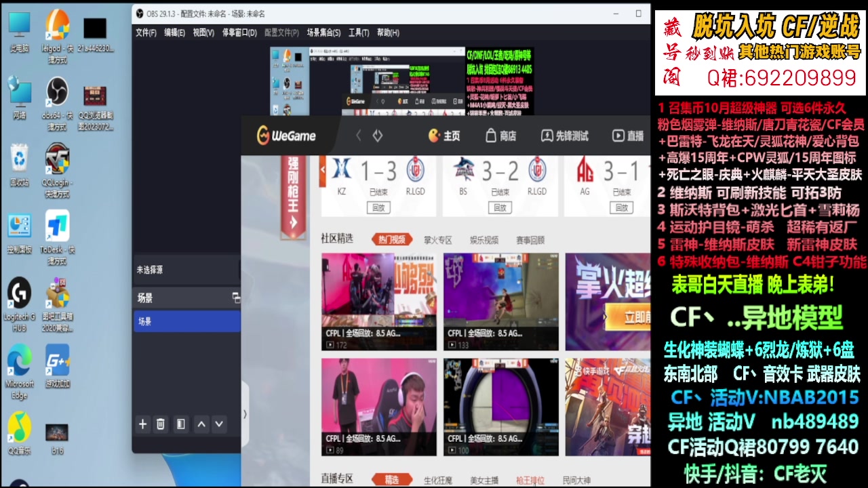This screenshot has width=868, height=488.
Task: Go back in WeGame navigation
Action: [359, 136]
